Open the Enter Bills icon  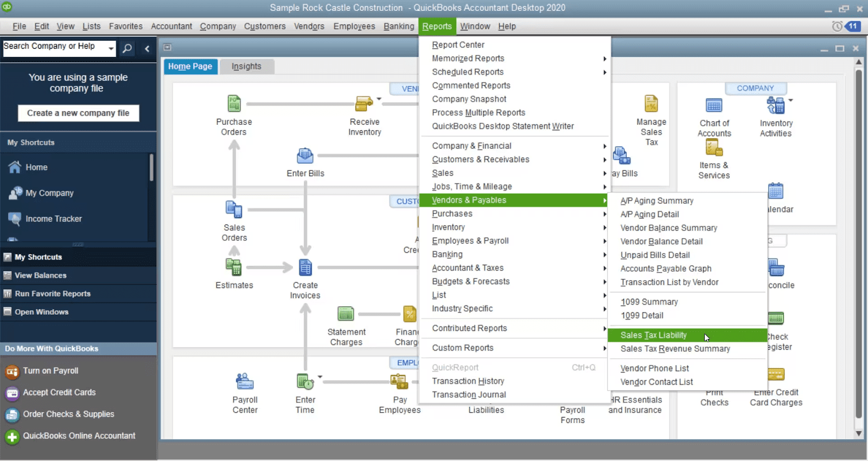[x=305, y=156]
